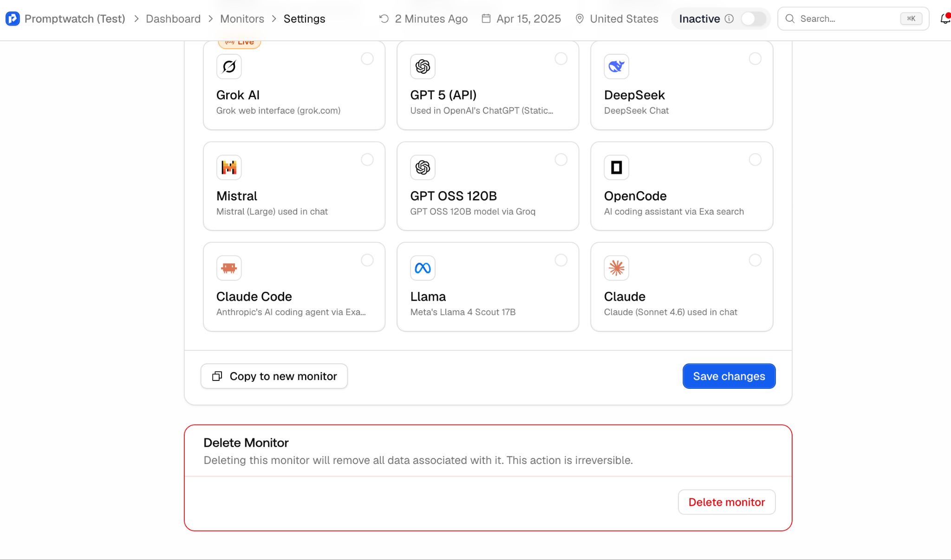The width and height of the screenshot is (951, 560).
Task: Click the red Delete monitor button
Action: (x=727, y=502)
